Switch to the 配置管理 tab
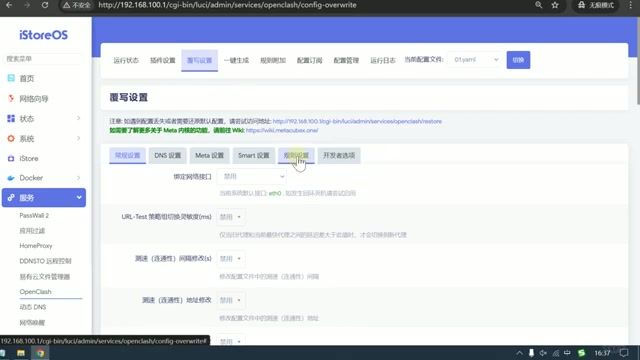The height and width of the screenshot is (360, 640). (346, 60)
